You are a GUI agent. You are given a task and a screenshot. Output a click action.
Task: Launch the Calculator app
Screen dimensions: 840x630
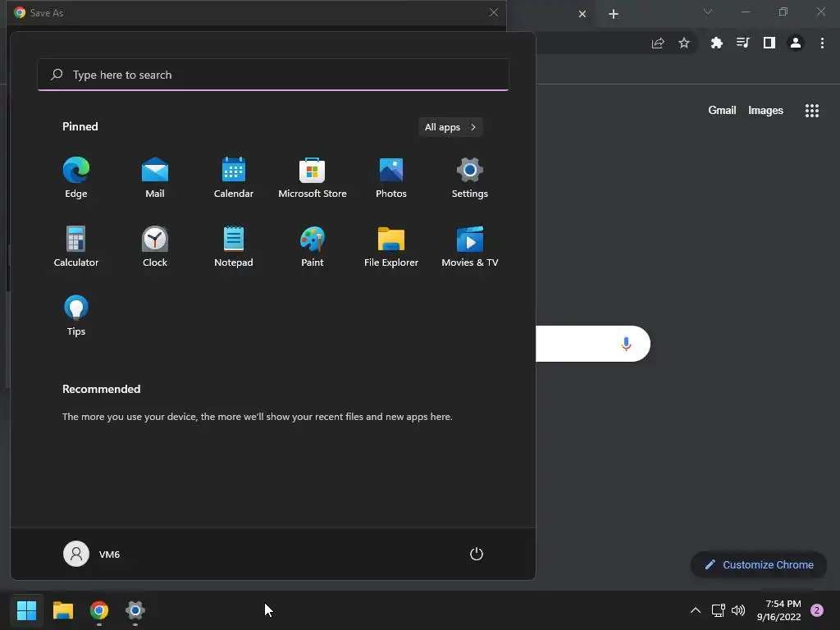click(x=76, y=246)
